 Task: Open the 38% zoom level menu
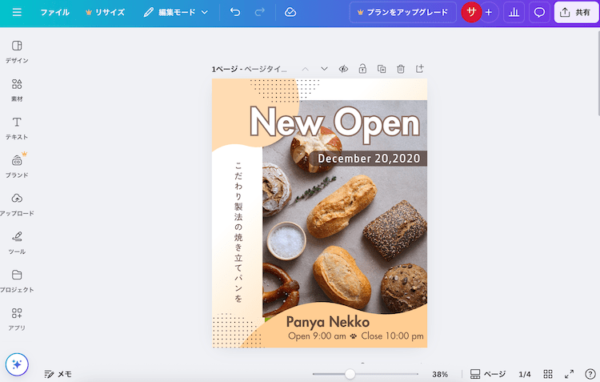coord(440,374)
